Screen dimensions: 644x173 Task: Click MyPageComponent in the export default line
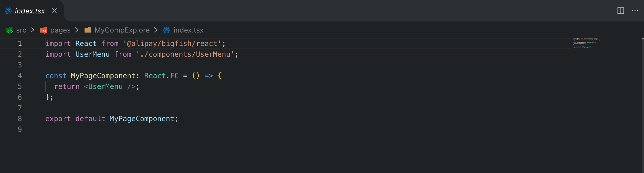142,119
